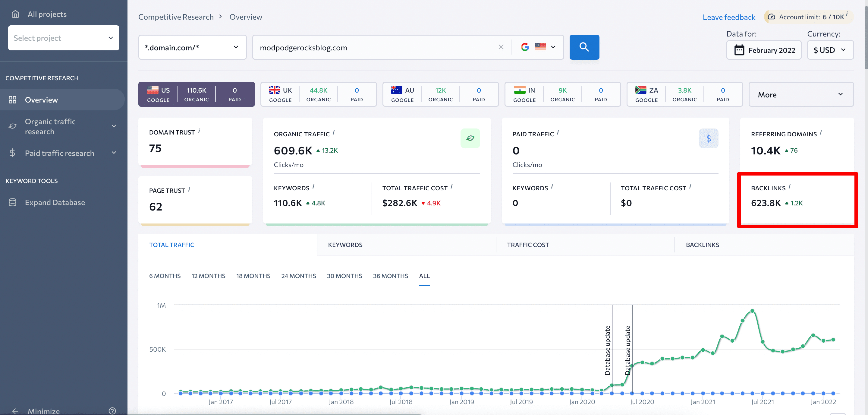Click the calendar icon next to February 2022

coord(738,49)
